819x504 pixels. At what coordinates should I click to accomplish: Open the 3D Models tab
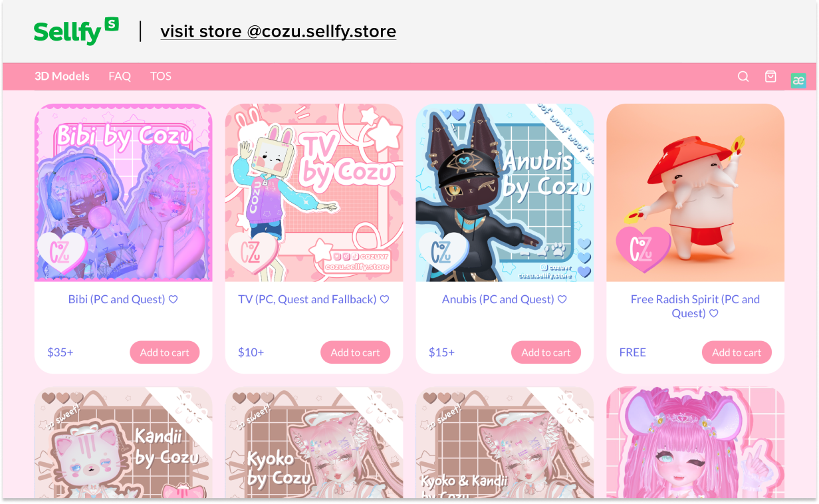coord(62,76)
